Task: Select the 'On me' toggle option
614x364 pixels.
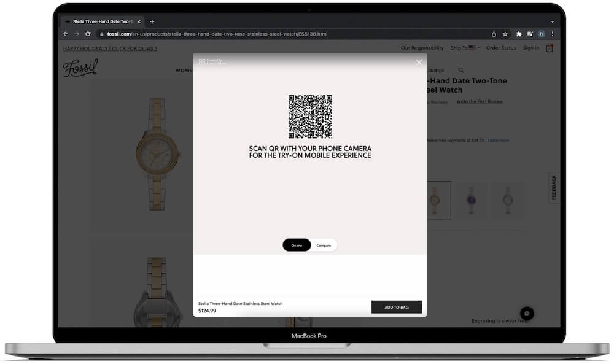Action: pos(297,246)
